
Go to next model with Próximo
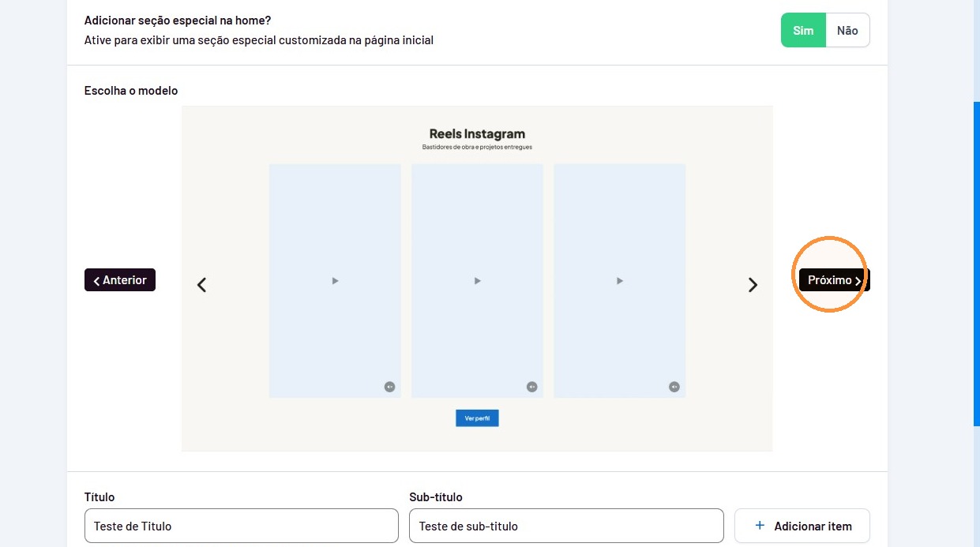coord(835,280)
